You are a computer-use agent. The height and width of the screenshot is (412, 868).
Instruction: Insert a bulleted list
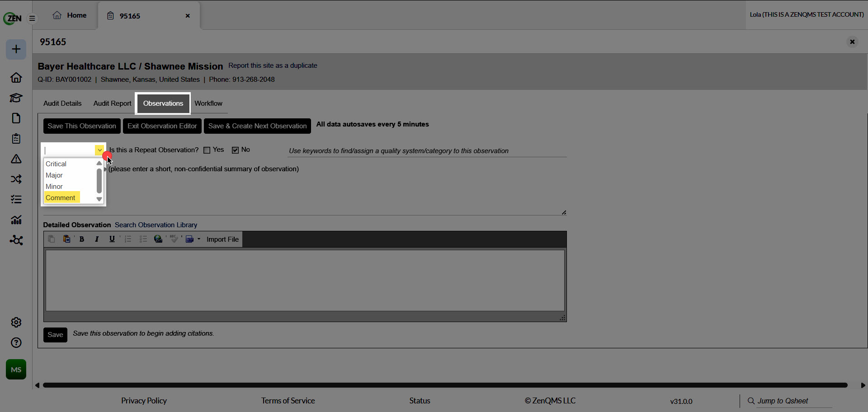click(x=143, y=239)
